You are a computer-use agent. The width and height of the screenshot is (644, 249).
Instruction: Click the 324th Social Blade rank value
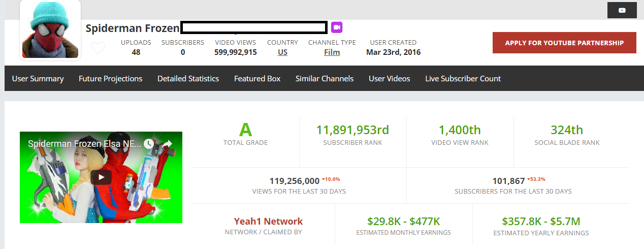(x=566, y=130)
